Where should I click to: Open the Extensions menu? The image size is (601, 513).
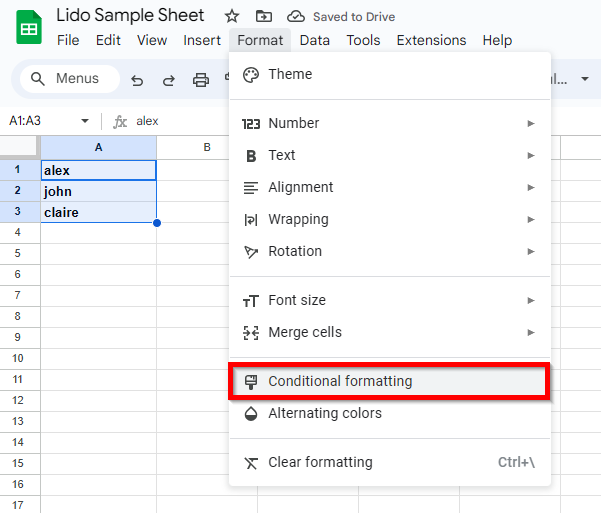click(x=431, y=40)
